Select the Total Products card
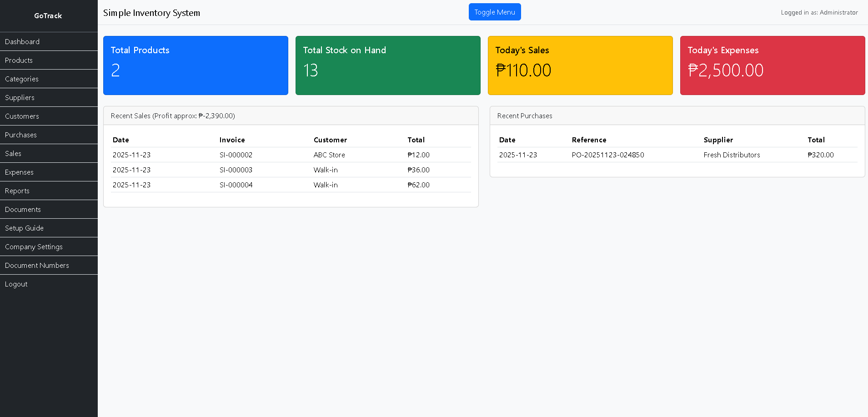The height and width of the screenshot is (417, 868). tap(196, 65)
